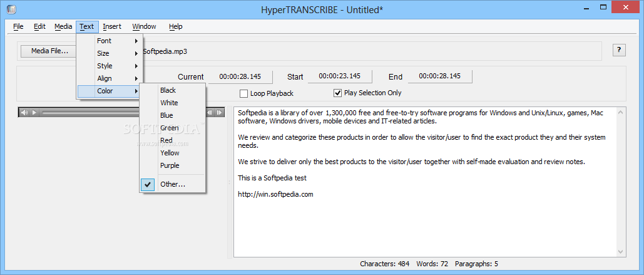Open the help question mark button
The width and height of the screenshot is (644, 275).
619,50
